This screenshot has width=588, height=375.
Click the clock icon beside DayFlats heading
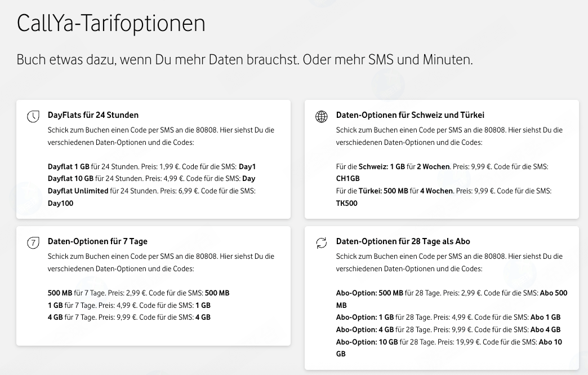pos(33,117)
